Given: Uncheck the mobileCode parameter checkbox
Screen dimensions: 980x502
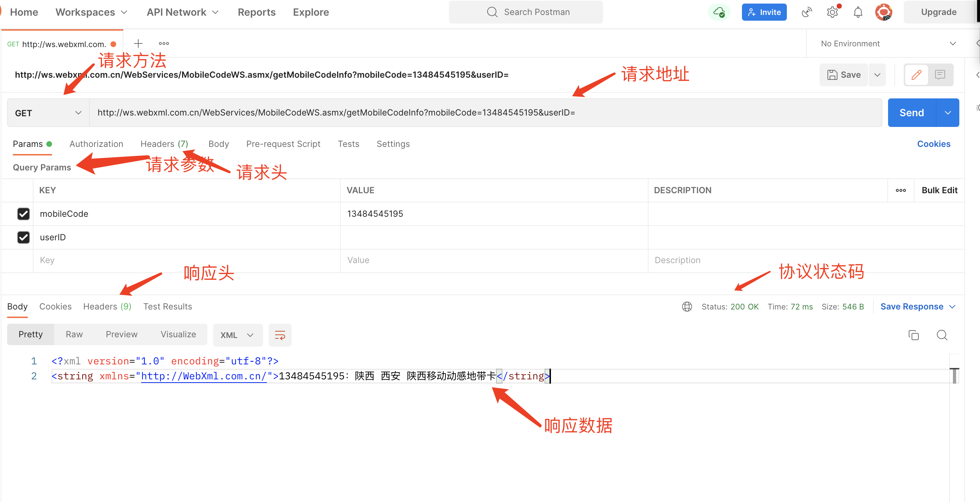Looking at the screenshot, I should [24, 214].
